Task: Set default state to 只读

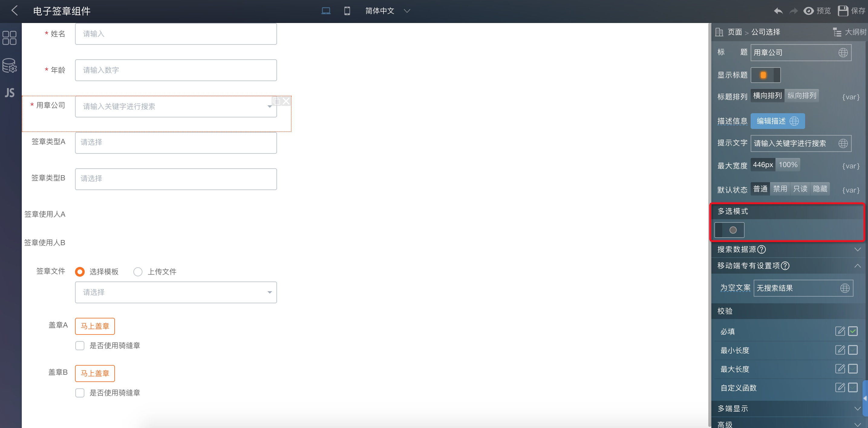Action: [800, 189]
